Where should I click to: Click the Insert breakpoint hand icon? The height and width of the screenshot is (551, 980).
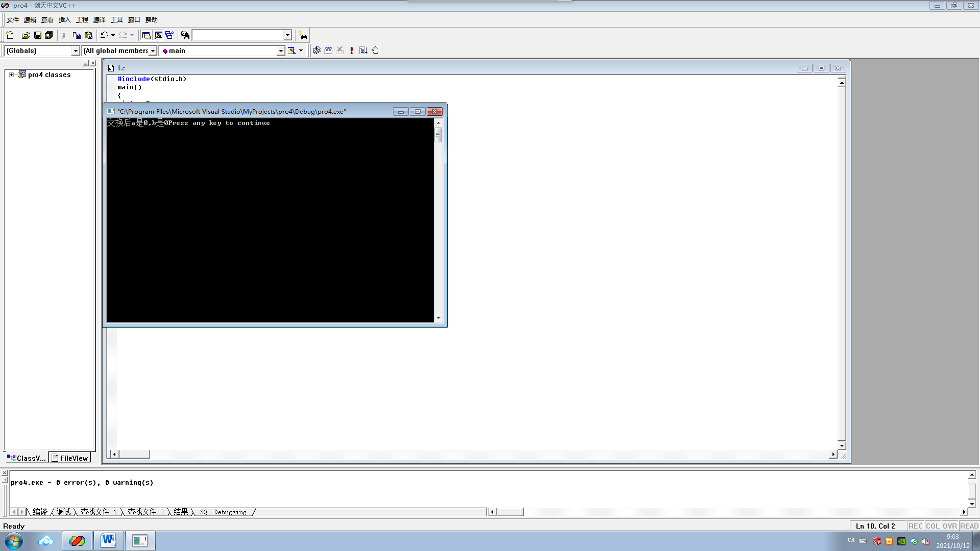[x=375, y=51]
